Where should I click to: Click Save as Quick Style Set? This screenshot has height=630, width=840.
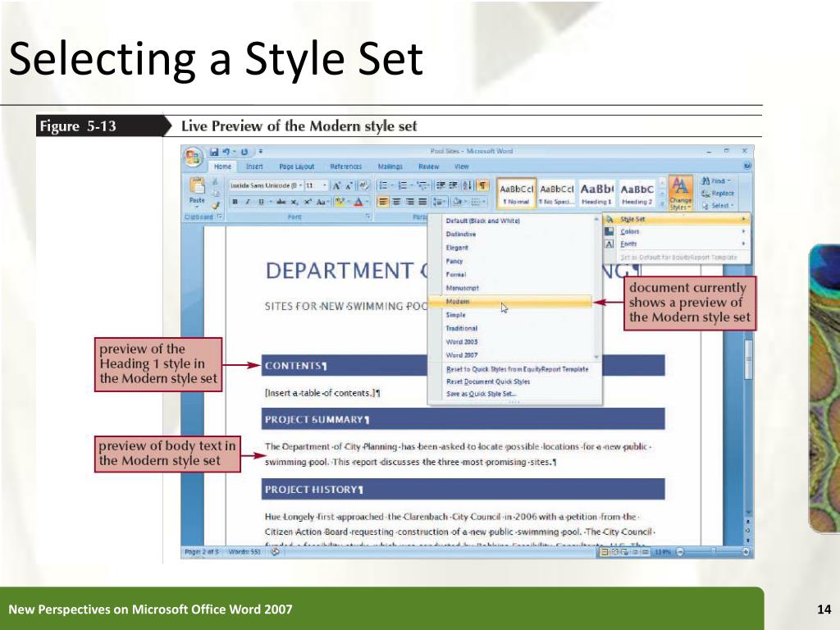(481, 394)
